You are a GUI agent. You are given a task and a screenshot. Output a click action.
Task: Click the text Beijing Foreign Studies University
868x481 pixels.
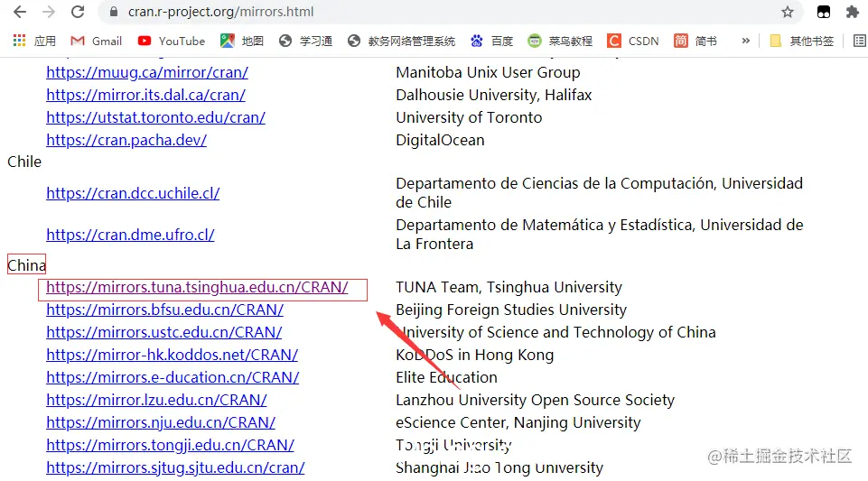tap(511, 310)
